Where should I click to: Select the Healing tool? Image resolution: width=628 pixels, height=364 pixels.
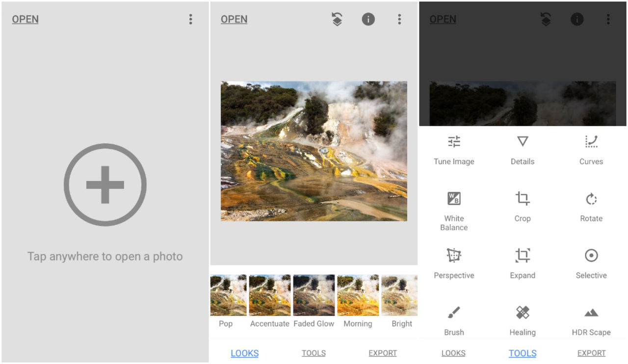(x=523, y=313)
